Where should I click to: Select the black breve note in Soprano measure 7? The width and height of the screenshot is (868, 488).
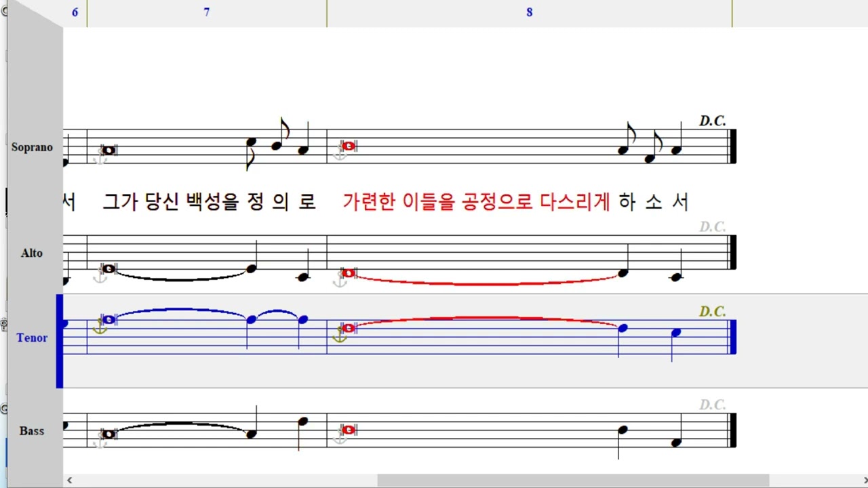pos(108,150)
